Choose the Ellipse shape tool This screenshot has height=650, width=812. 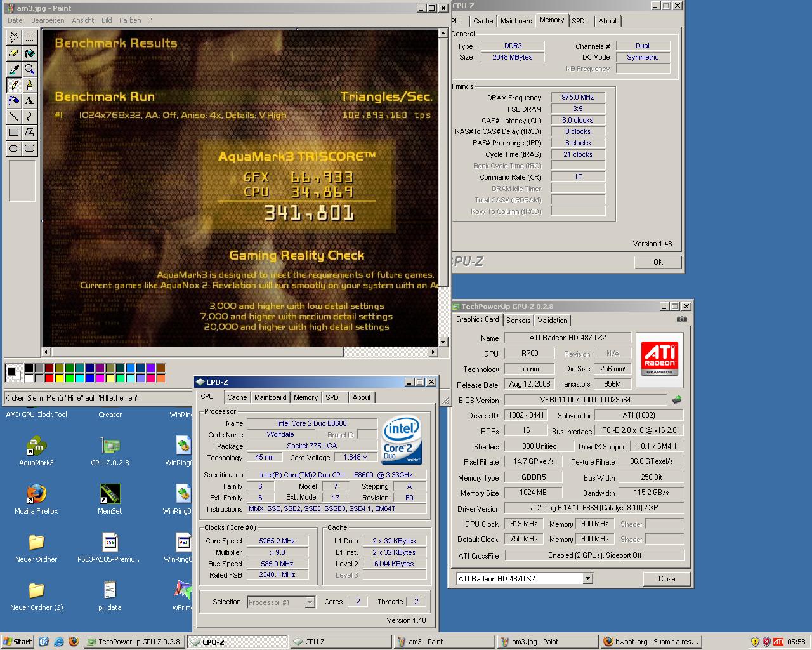[13, 149]
